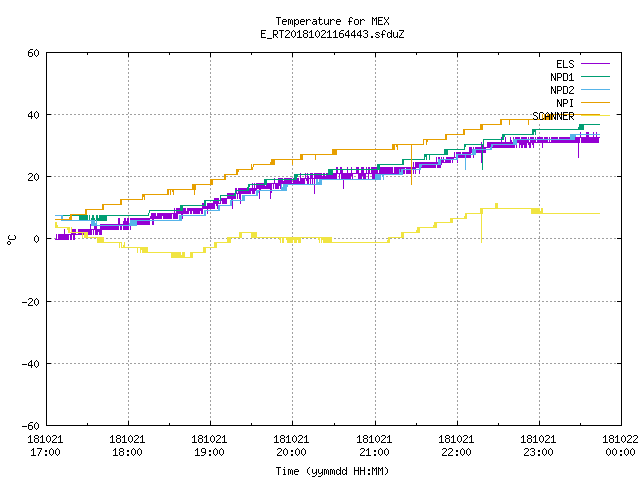Image resolution: width=640 pixels, height=480 pixels.
Task: Click the yellow SCANNER downward spike after 22:00
Action: pyautogui.click(x=482, y=227)
